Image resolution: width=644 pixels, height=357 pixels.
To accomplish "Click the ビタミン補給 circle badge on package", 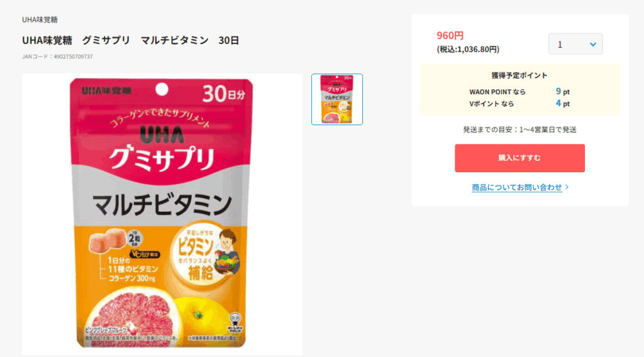I will pyautogui.click(x=201, y=255).
